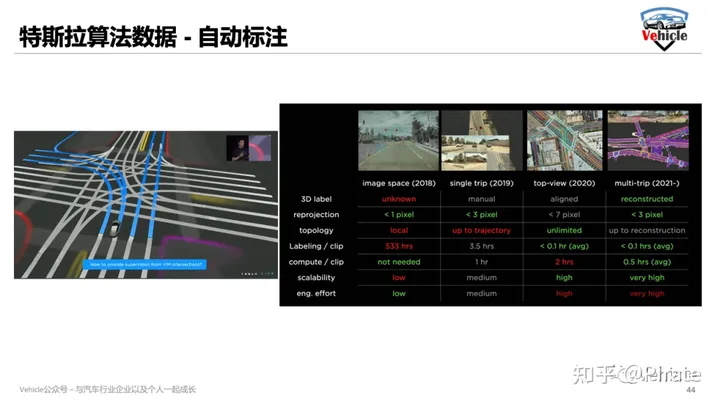Open the single trip (2019) thumbnail
The height and width of the screenshot is (404, 720).
[x=482, y=140]
